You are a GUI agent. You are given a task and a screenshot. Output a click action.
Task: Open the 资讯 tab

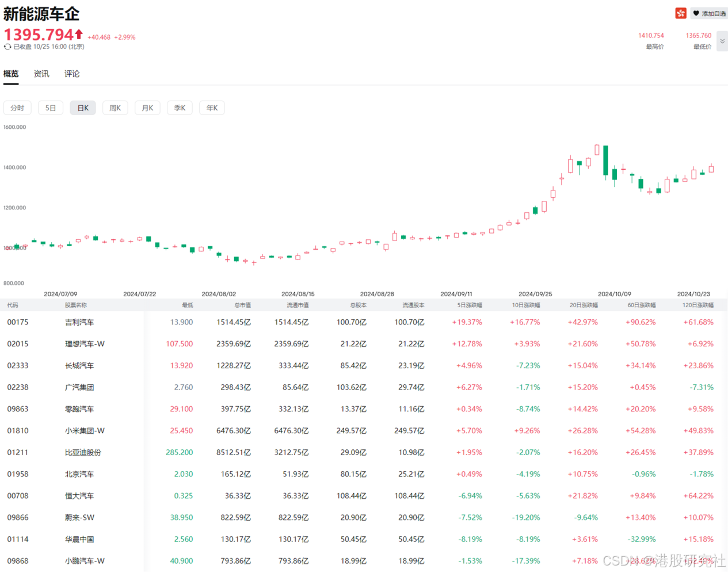[x=41, y=74]
